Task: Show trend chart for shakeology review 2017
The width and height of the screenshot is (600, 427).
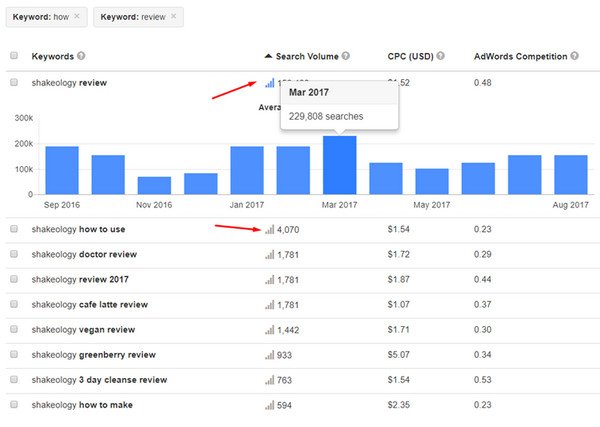Action: point(270,280)
